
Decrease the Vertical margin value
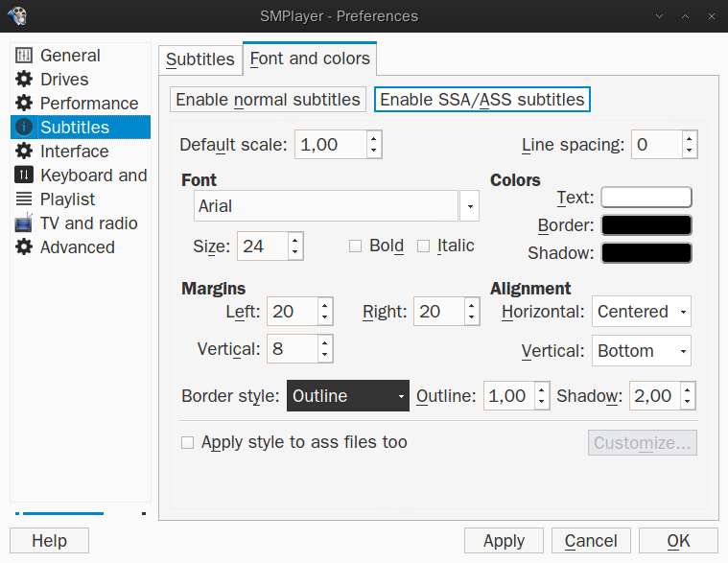click(325, 355)
